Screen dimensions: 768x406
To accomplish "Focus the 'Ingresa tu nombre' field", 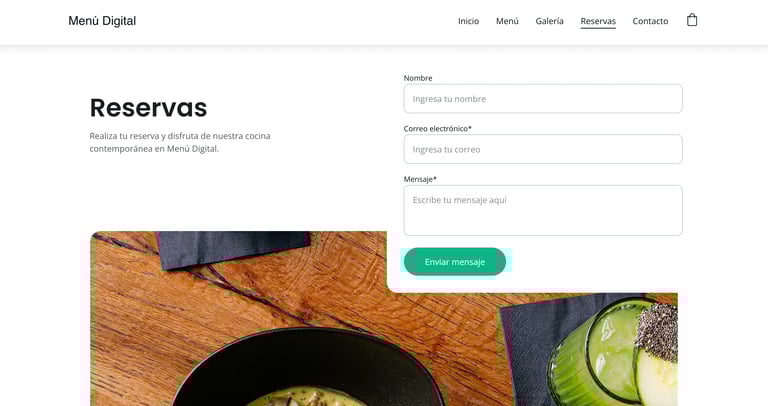I will pyautogui.click(x=543, y=98).
